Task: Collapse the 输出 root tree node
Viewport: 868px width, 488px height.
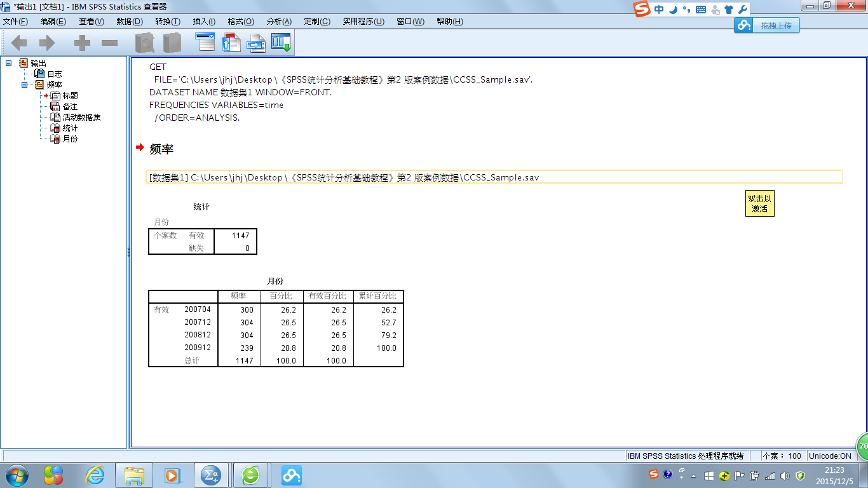Action: (x=8, y=63)
